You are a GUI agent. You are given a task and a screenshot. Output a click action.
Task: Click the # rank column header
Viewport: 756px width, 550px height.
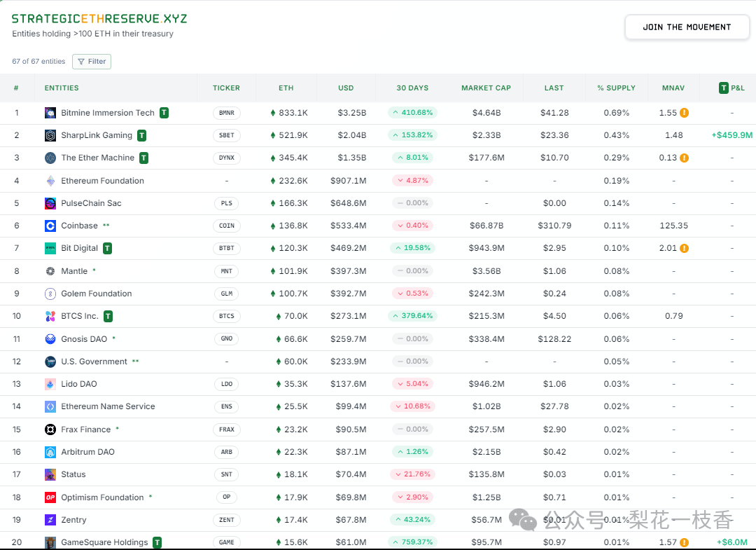16,88
